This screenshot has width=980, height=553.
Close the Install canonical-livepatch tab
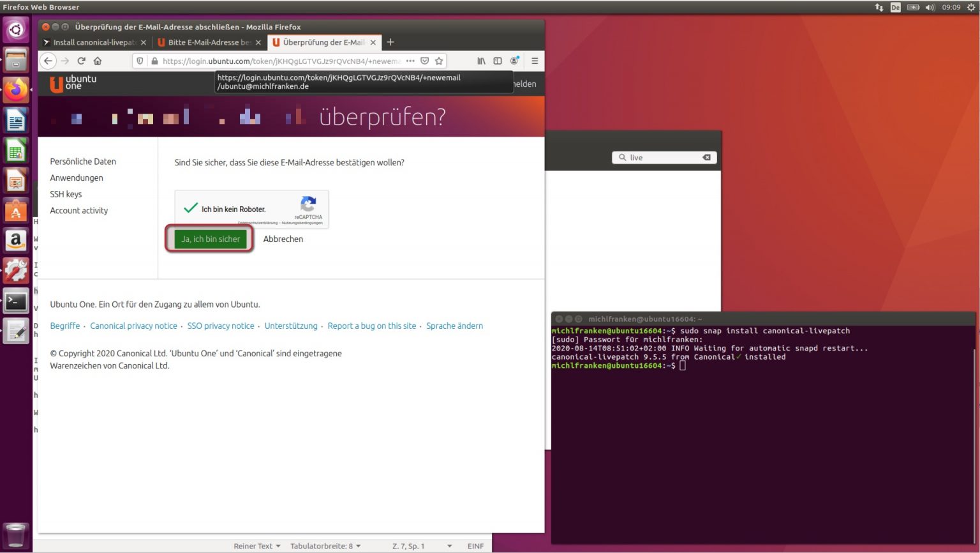(143, 42)
